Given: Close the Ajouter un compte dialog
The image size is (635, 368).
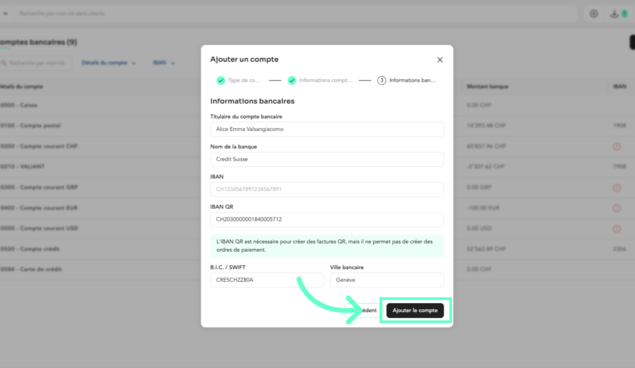Looking at the screenshot, I should (440, 60).
